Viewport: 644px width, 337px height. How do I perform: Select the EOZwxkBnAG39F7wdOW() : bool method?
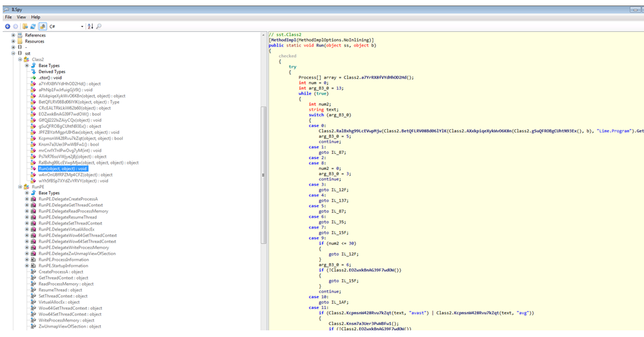tap(70, 114)
